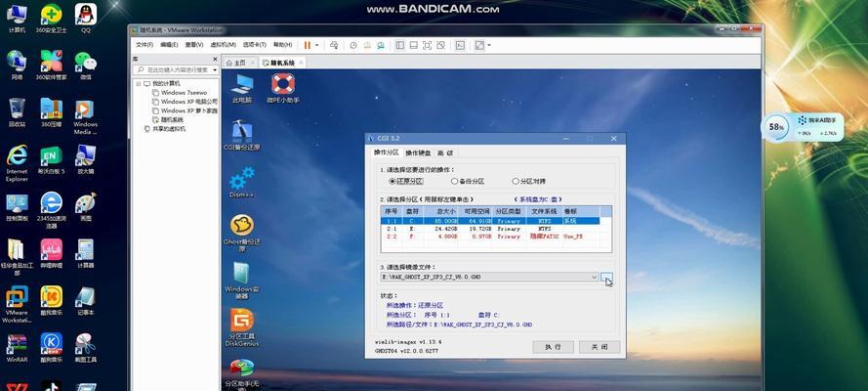The height and width of the screenshot is (391, 868).
Task: Close the library panel with its X
Action: (215, 59)
